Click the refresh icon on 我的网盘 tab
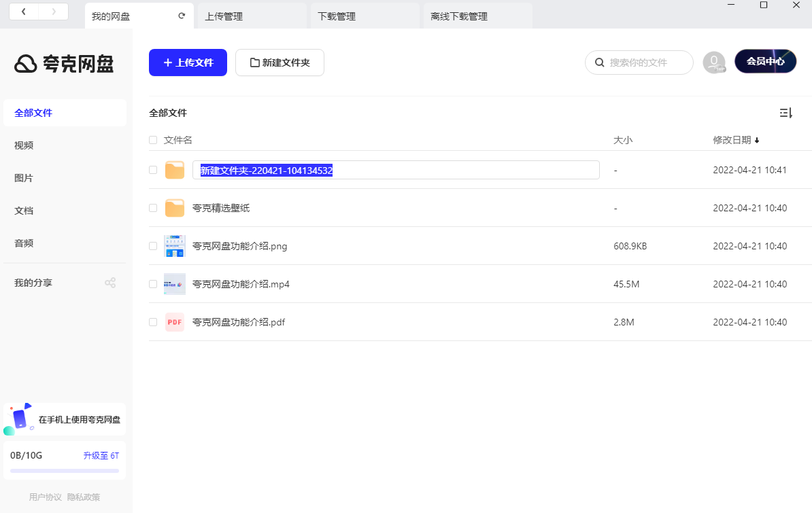Screen dimensions: 812x513 (182, 16)
